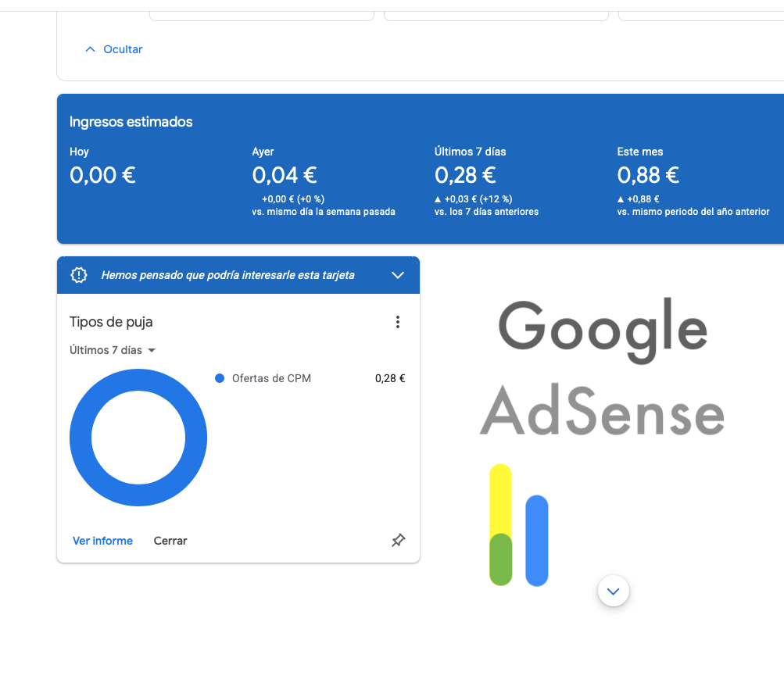Collapse the suggestion card with its chevron

(397, 274)
